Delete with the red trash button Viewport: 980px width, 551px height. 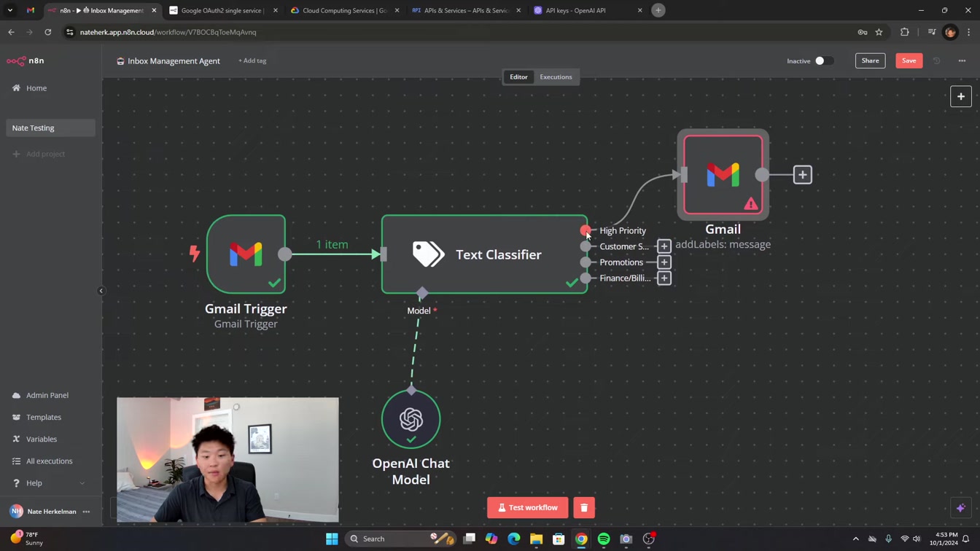[x=584, y=508]
